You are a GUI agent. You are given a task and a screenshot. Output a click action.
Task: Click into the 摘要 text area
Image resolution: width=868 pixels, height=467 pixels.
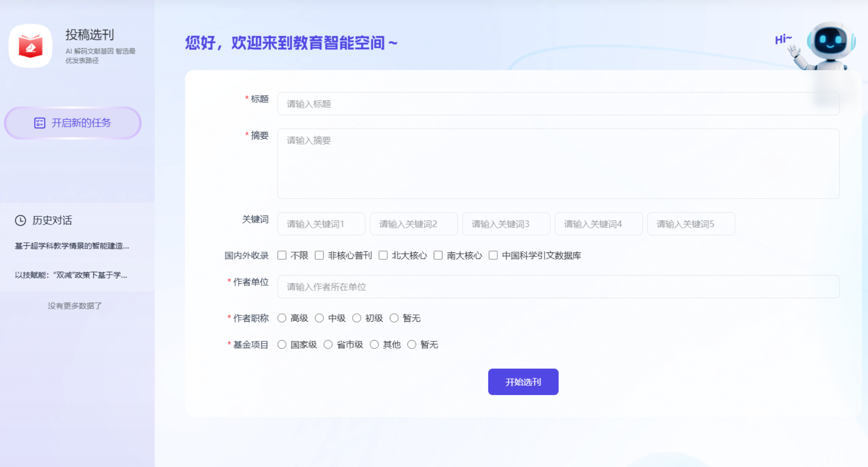(x=558, y=164)
